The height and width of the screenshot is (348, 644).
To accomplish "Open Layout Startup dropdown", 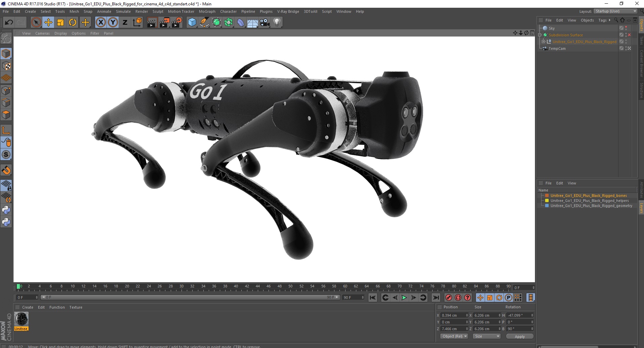I will pyautogui.click(x=615, y=11).
